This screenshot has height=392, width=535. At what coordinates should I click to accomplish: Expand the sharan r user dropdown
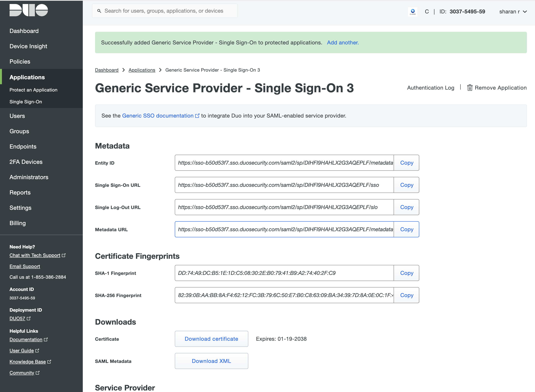[x=513, y=12]
